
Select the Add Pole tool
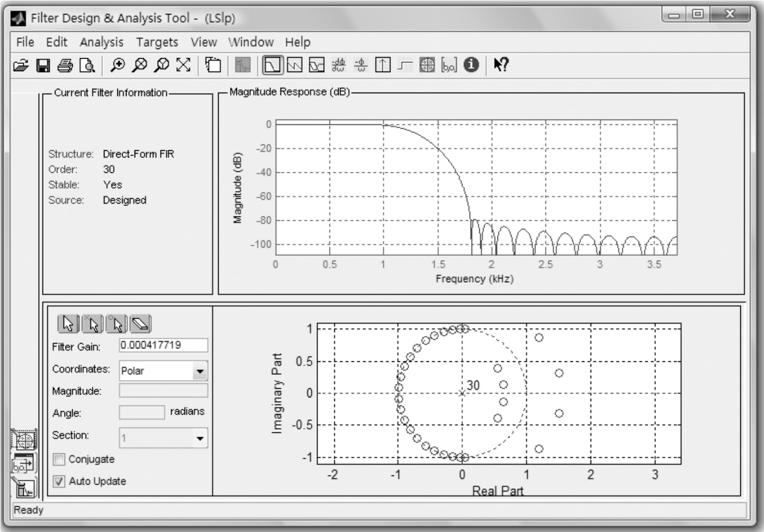[x=93, y=324]
